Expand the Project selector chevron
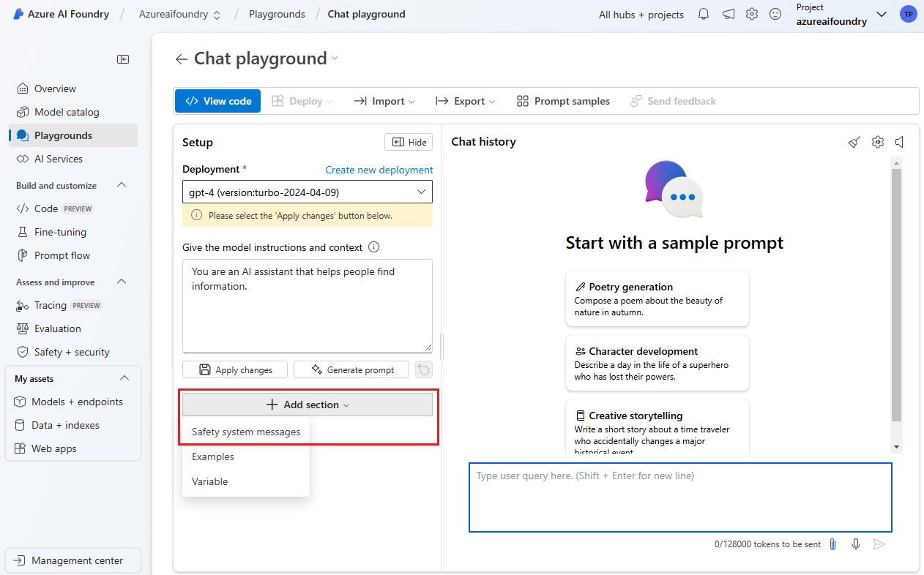 882,15
